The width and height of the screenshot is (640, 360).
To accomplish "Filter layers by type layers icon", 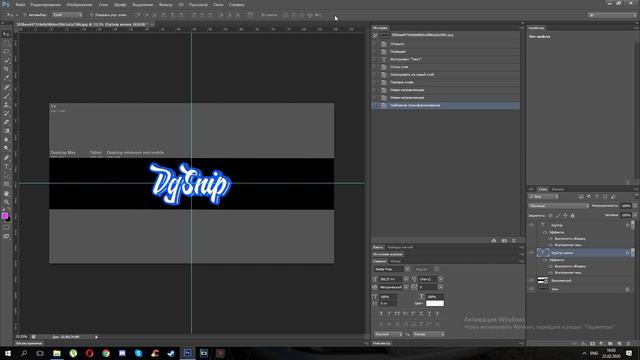I will click(x=597, y=197).
